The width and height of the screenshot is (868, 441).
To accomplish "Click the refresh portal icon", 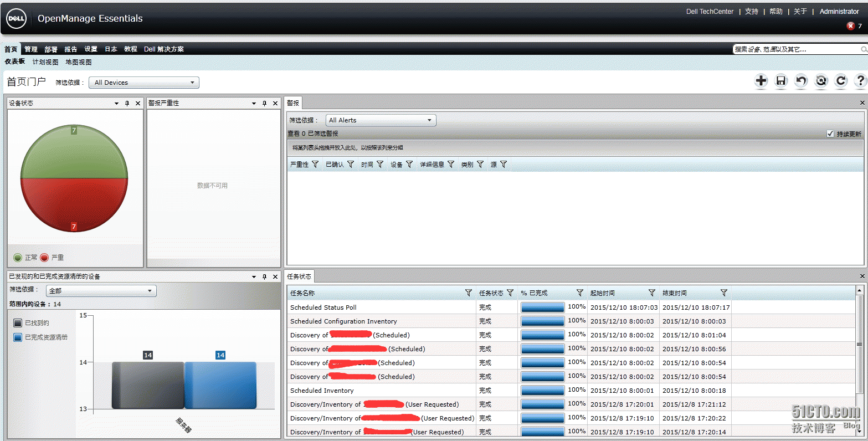I will coord(841,81).
